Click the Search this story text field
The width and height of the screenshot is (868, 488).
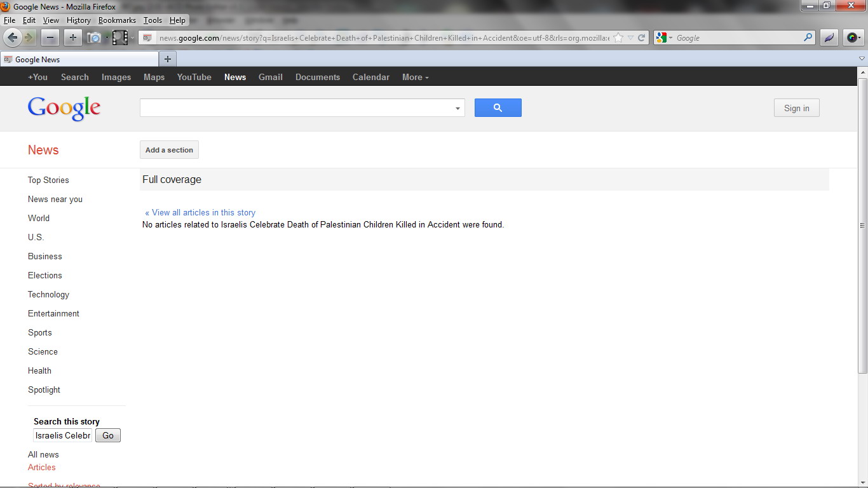click(62, 435)
